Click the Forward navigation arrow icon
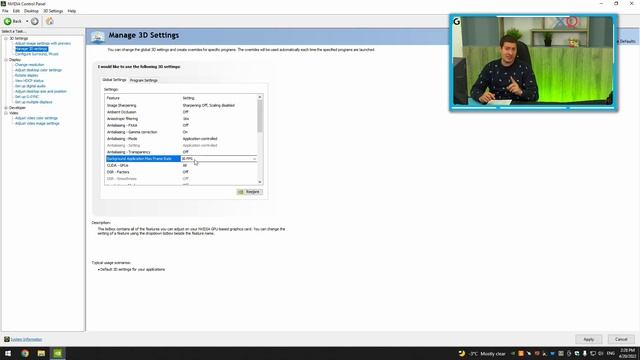This screenshot has height=360, width=640. (x=35, y=21)
